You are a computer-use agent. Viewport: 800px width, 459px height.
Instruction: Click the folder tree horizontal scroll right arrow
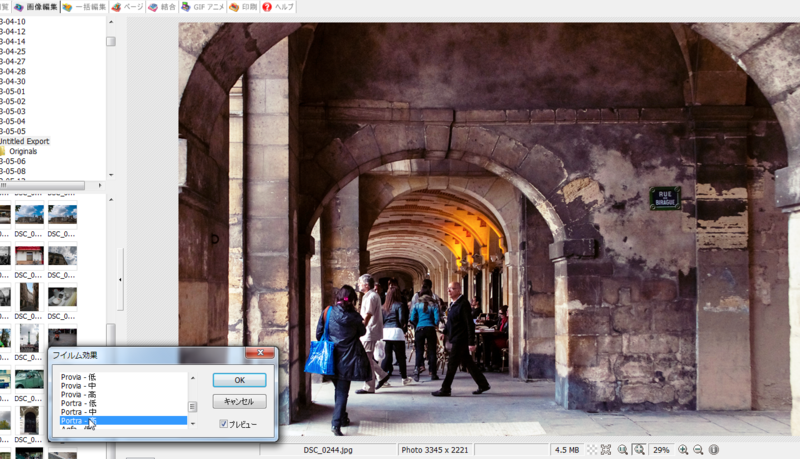coord(99,185)
